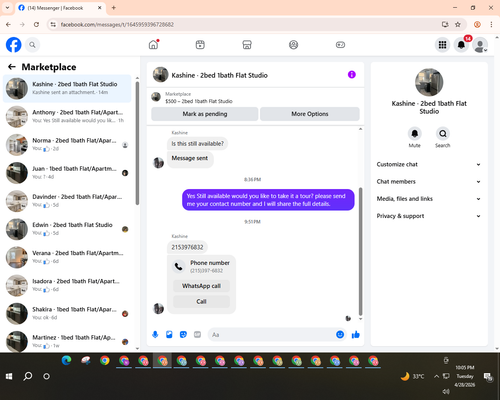Viewport: 500px width, 400px height.
Task: Open Edwin 2bed Flat Studio conversation
Action: [67, 229]
